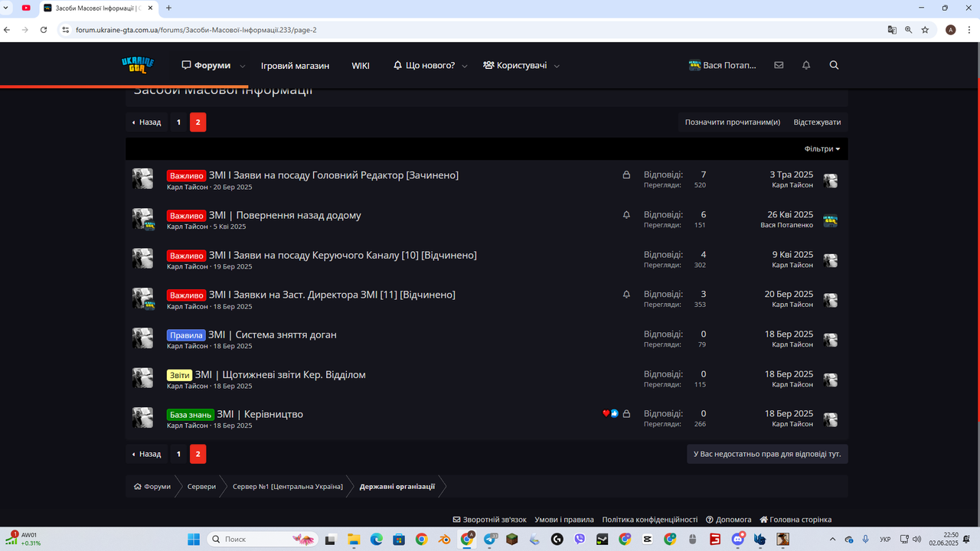Expand the Користувачі dropdown arrow
The height and width of the screenshot is (551, 980).
pyautogui.click(x=557, y=66)
